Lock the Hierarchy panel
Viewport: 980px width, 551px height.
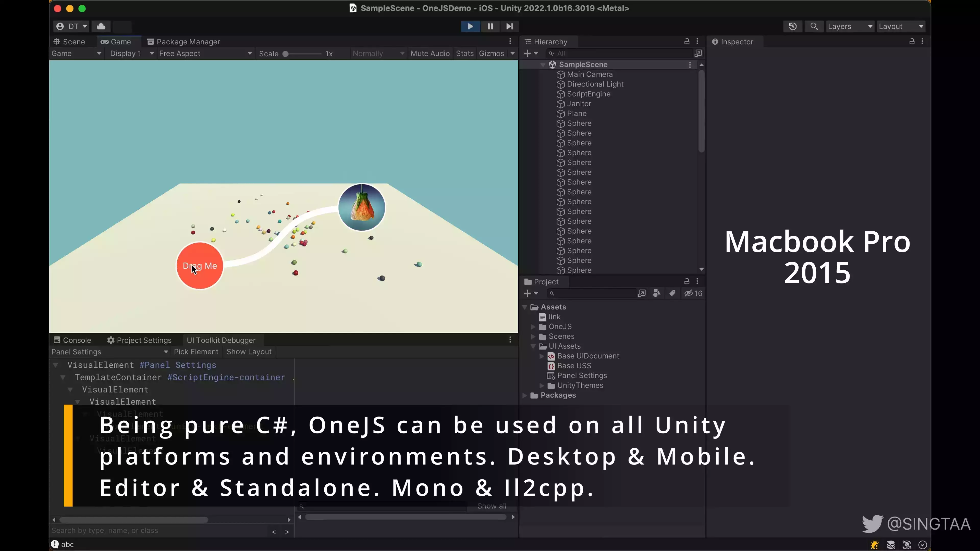tap(687, 41)
